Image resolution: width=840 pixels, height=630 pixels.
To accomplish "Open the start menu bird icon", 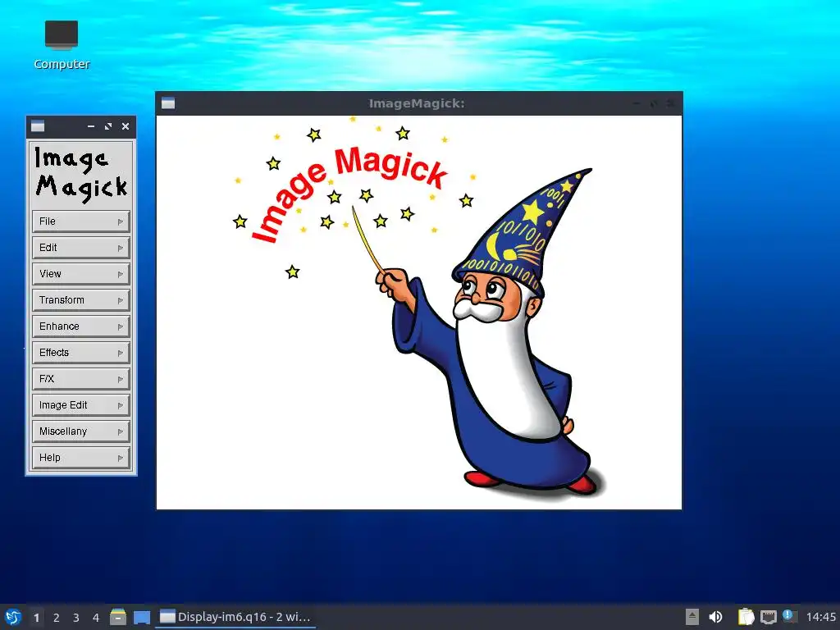I will [13, 617].
